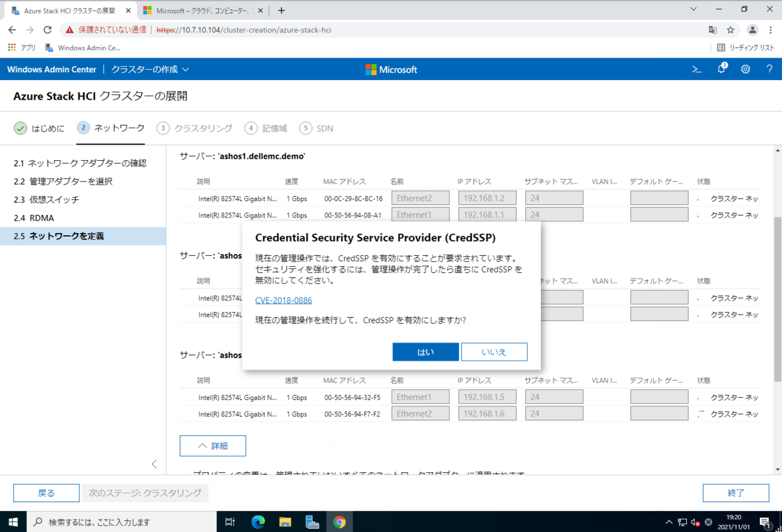Viewport: 782px width, 532px height.
Task: Click IP address field 192.168.1.2
Action: [487, 198]
